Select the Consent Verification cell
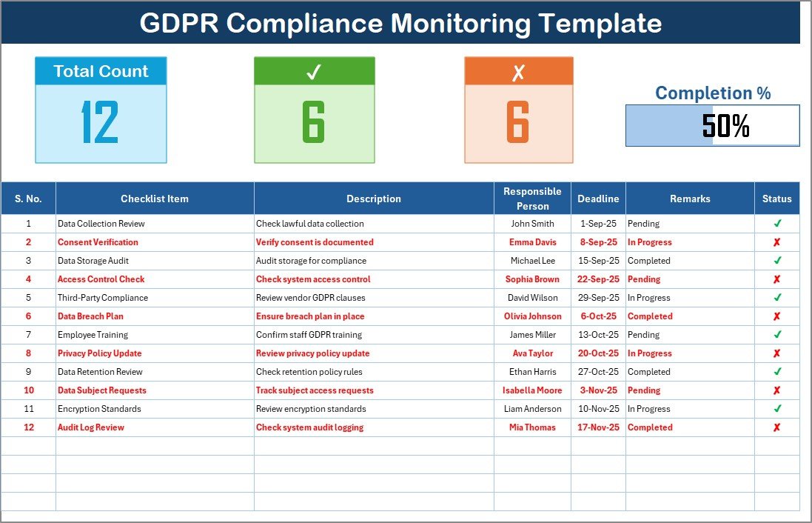Image resolution: width=812 pixels, height=523 pixels. click(155, 242)
